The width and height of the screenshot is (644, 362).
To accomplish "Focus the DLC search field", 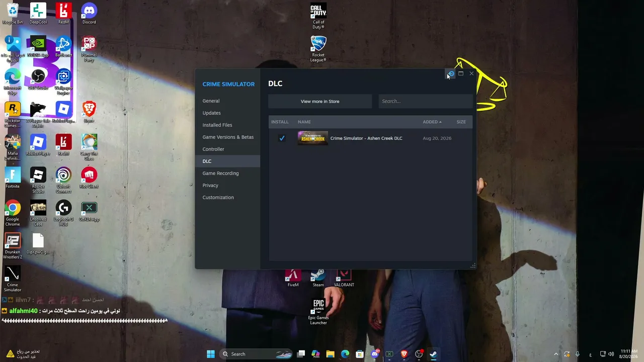I will point(426,101).
